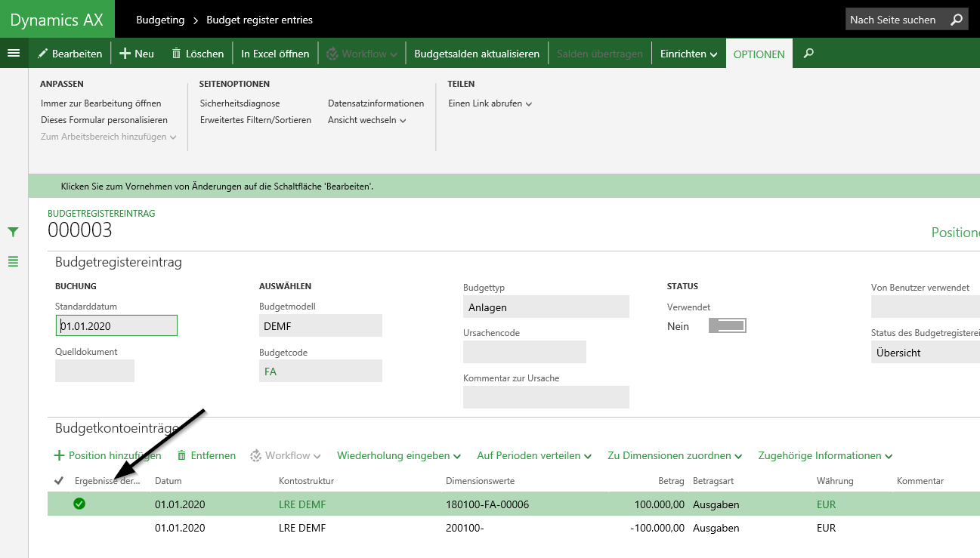The width and height of the screenshot is (980, 558).
Task: Click the magnifier in Nach Seite suchen
Action: [957, 20]
